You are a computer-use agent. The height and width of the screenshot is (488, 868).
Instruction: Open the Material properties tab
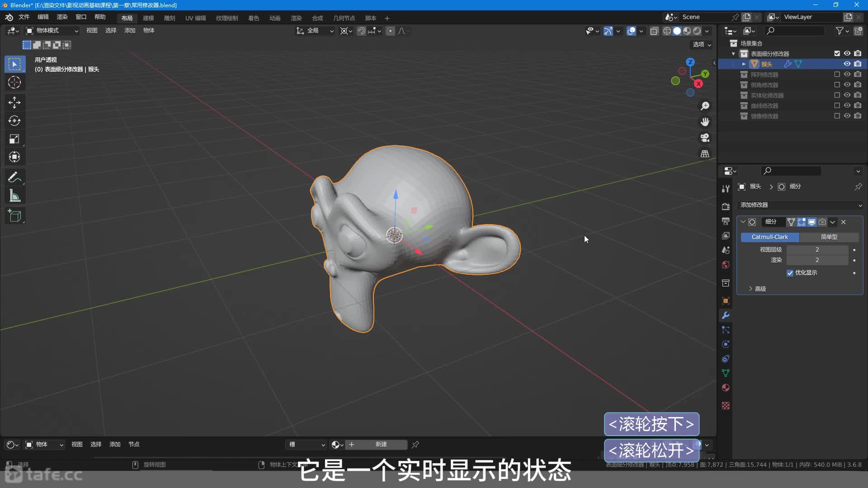(x=726, y=388)
